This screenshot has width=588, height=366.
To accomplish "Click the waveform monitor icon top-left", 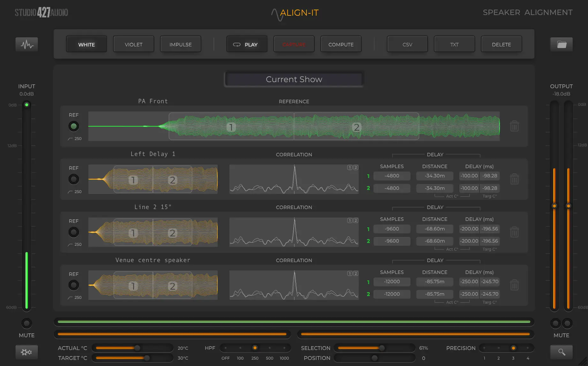I will 26,44.
